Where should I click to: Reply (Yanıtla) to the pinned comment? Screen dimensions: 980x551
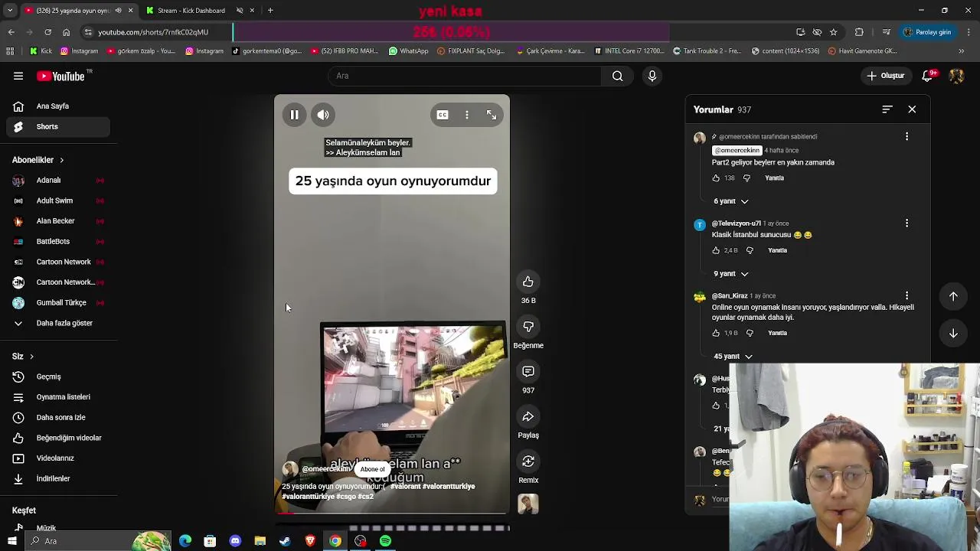point(774,178)
